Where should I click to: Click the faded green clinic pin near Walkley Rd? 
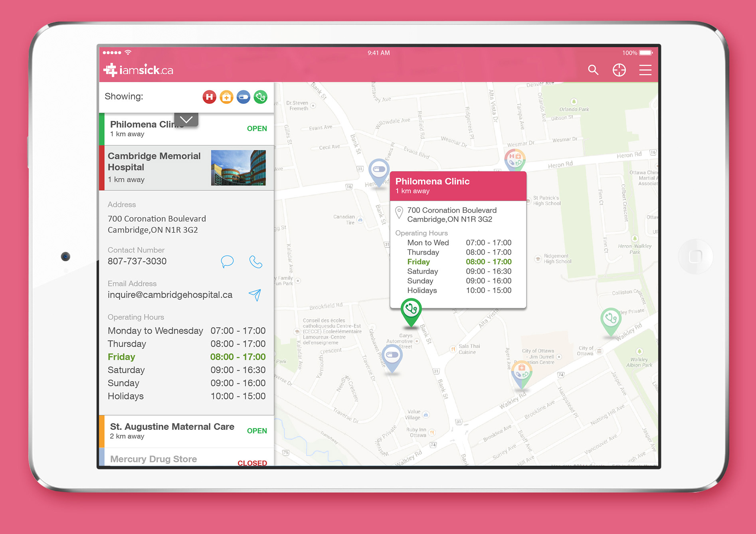[x=610, y=321]
